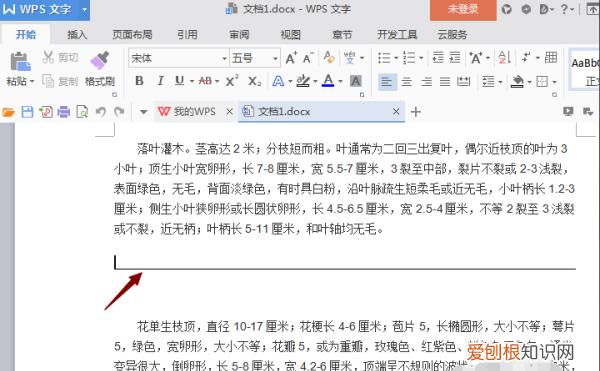Cut selection with scissors icon
This screenshot has height=371, width=600.
pos(48,57)
